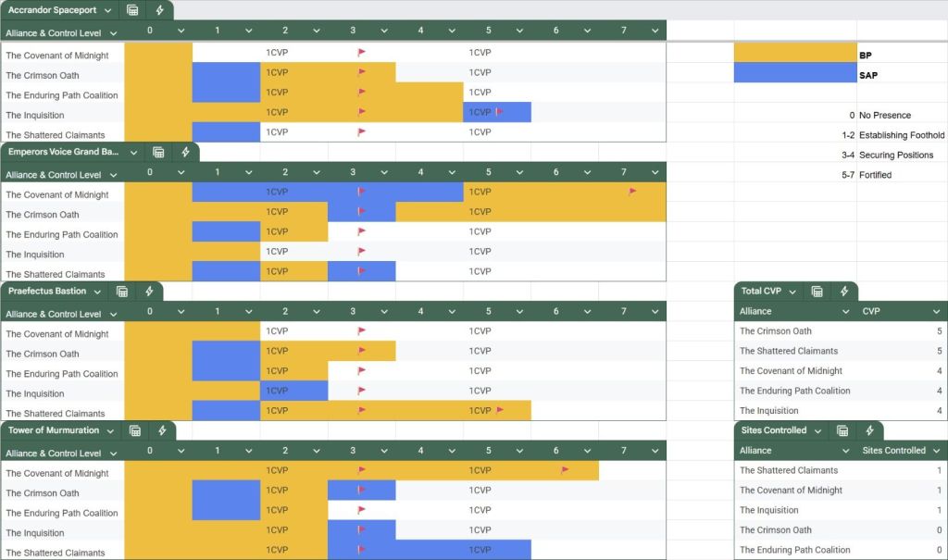
Task: Select the Emperors Voice Grand Ba... table title
Action: (x=63, y=152)
